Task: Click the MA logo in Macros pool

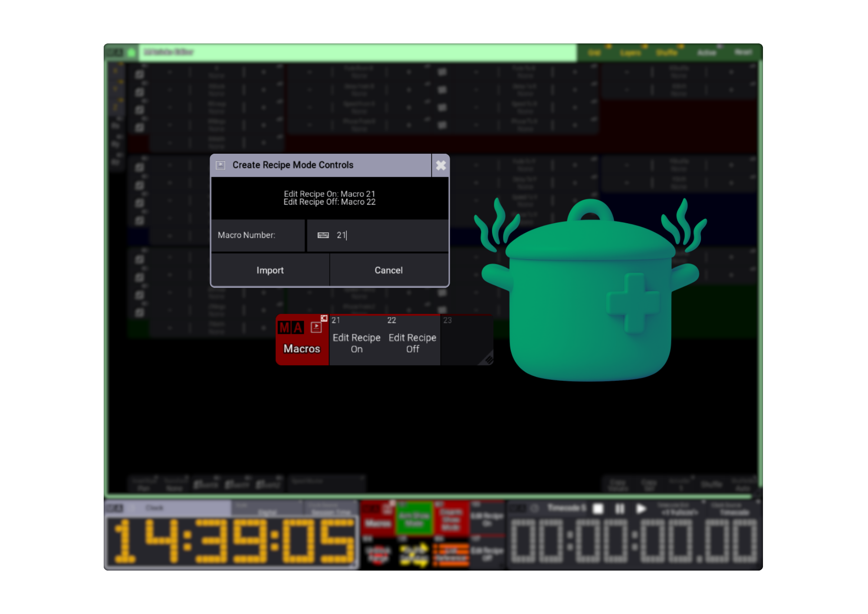Action: click(291, 327)
